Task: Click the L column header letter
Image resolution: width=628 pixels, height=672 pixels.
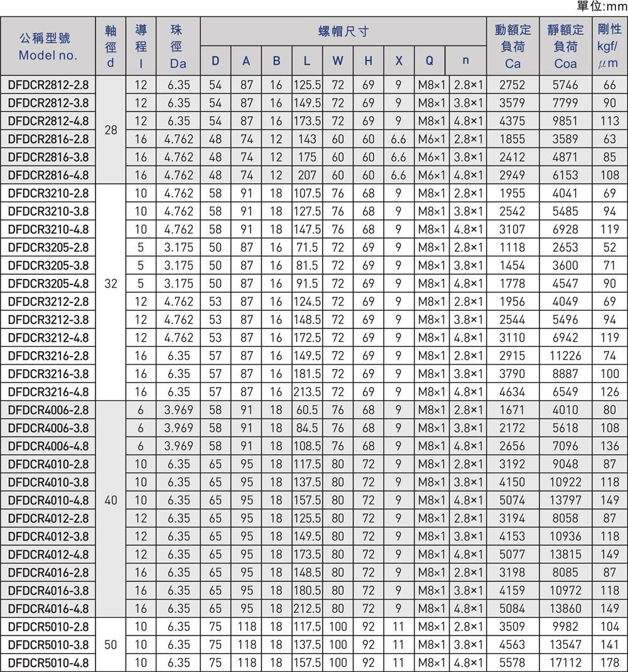Action: [x=306, y=62]
